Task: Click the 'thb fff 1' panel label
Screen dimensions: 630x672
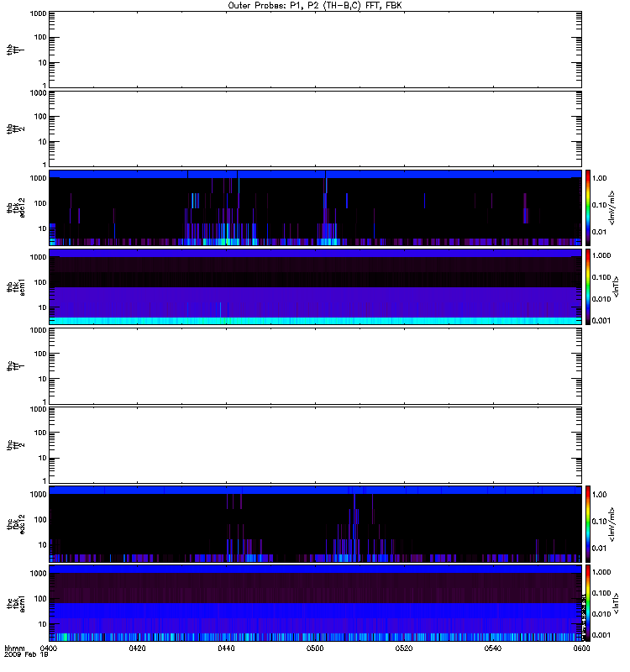Action: 15,50
